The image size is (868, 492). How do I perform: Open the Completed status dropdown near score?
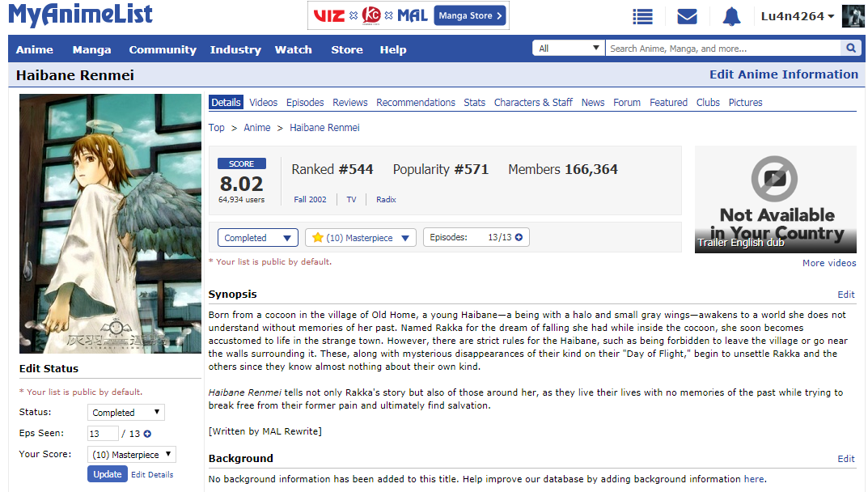click(x=257, y=238)
